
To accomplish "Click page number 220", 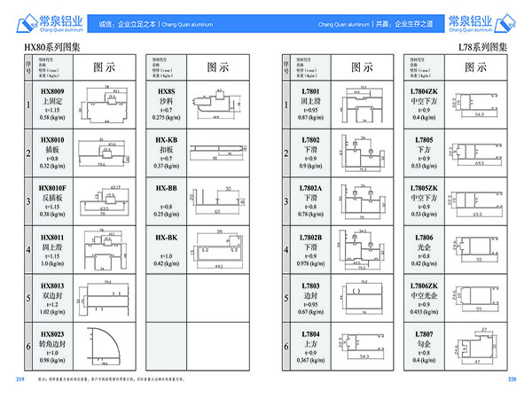I will (512, 379).
